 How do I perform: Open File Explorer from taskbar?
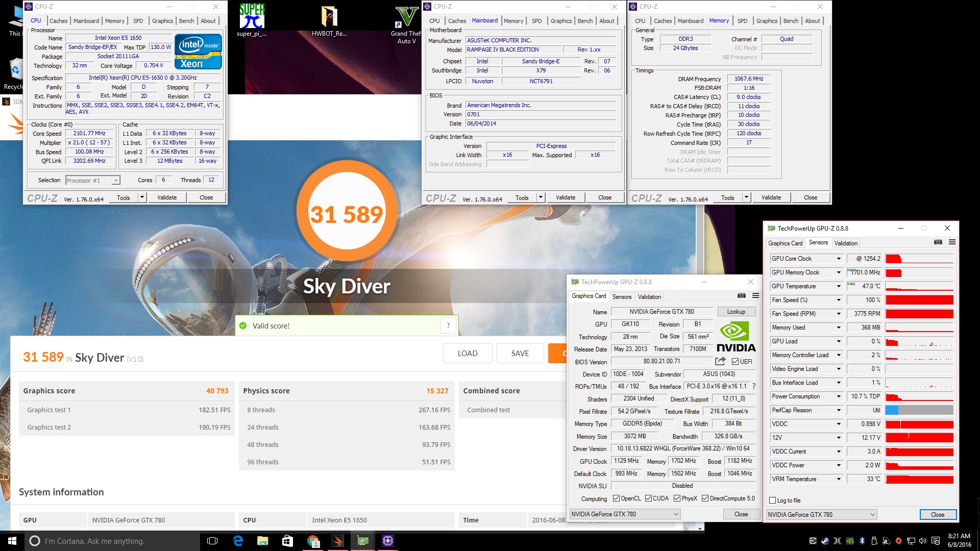[x=262, y=541]
